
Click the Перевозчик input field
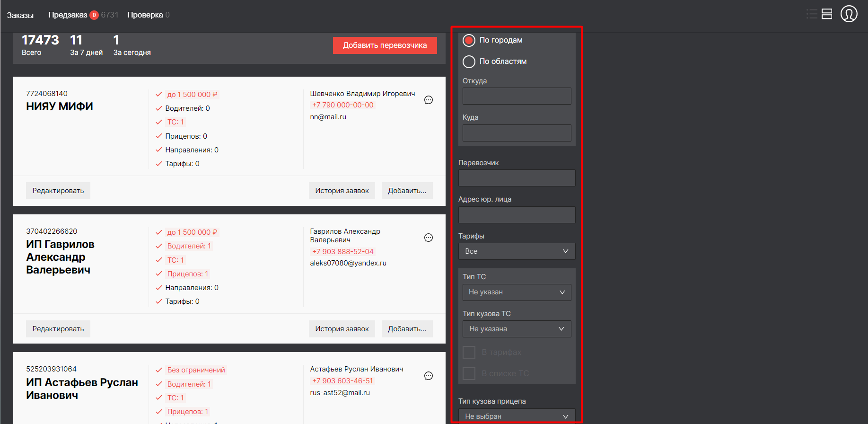[517, 178]
